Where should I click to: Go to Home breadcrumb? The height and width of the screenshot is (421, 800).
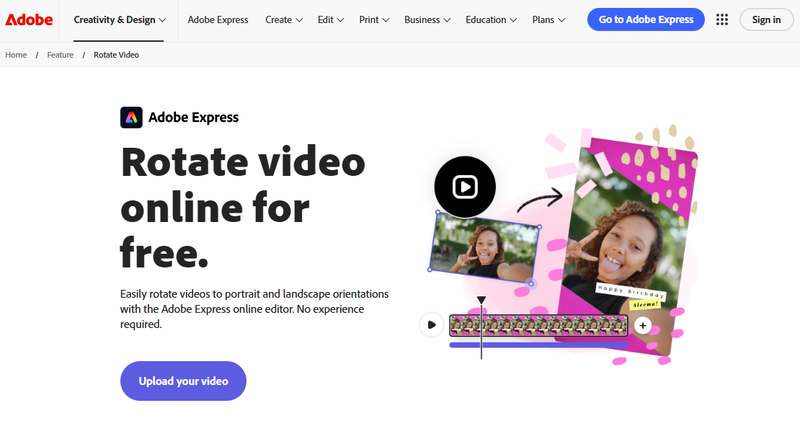(16, 55)
